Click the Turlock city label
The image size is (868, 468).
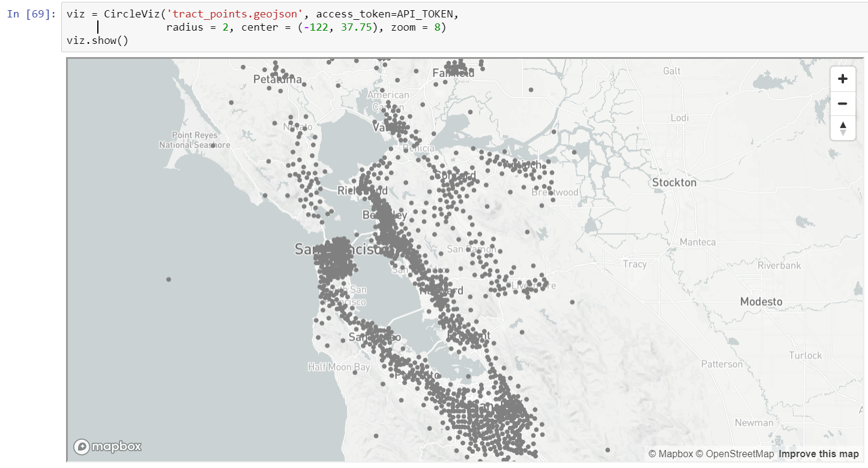click(x=806, y=355)
